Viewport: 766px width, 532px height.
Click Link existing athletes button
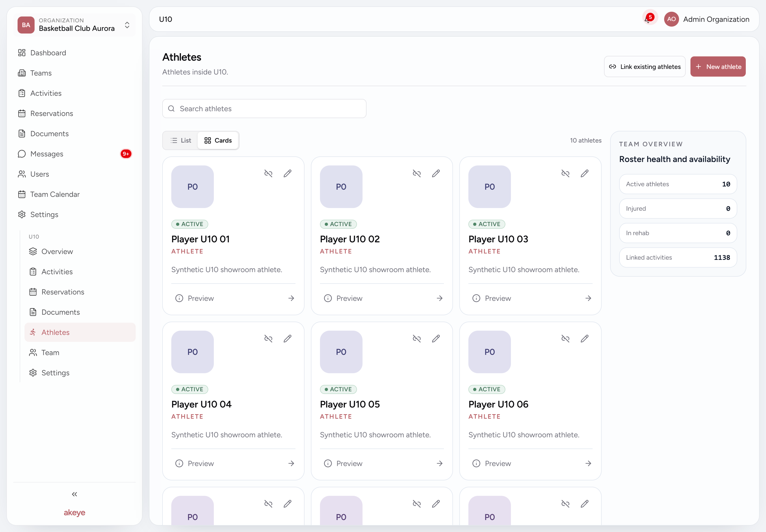[645, 67]
